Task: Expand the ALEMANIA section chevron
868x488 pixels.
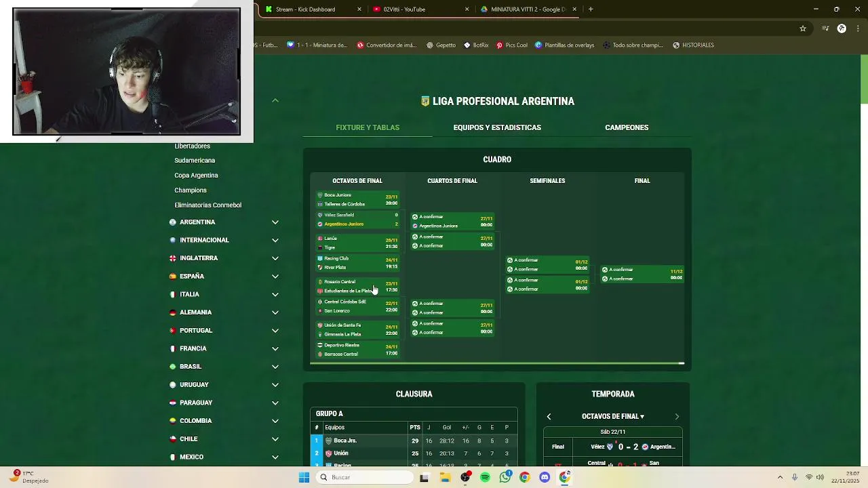Action: tap(275, 312)
